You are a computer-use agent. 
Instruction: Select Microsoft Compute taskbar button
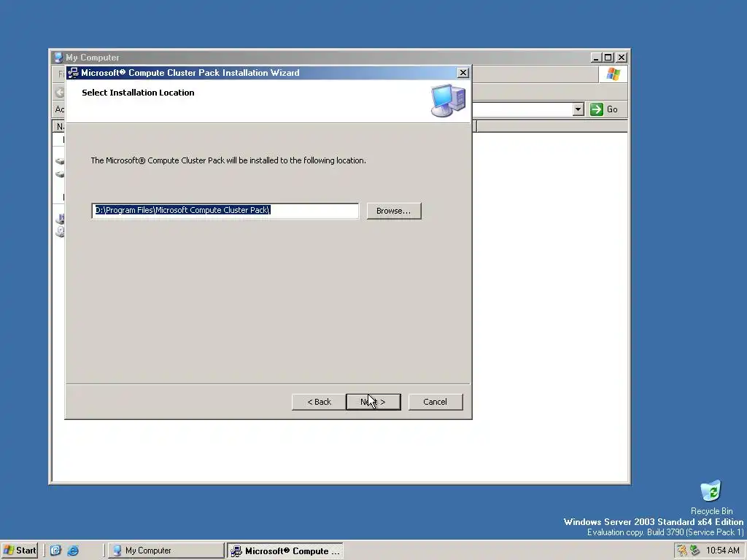[285, 551]
